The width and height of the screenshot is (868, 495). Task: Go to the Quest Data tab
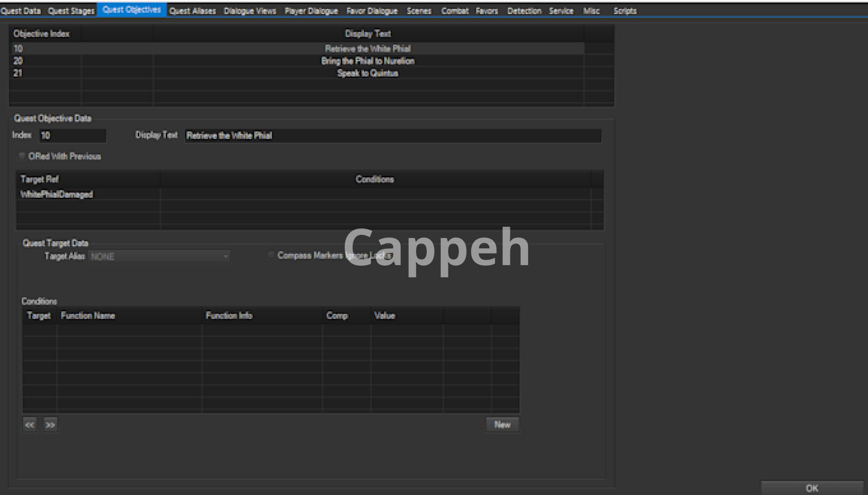(21, 11)
